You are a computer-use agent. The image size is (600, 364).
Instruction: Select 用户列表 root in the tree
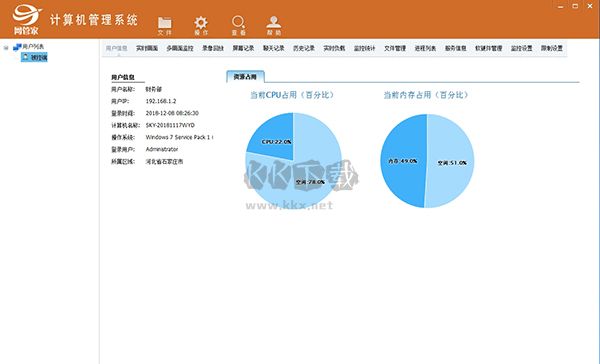click(x=33, y=47)
